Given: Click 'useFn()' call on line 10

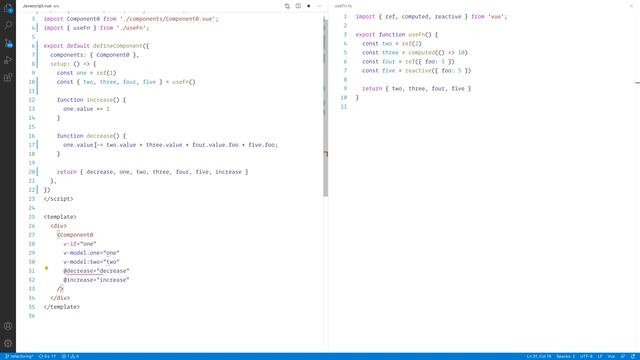Looking at the screenshot, I should coord(184,82).
